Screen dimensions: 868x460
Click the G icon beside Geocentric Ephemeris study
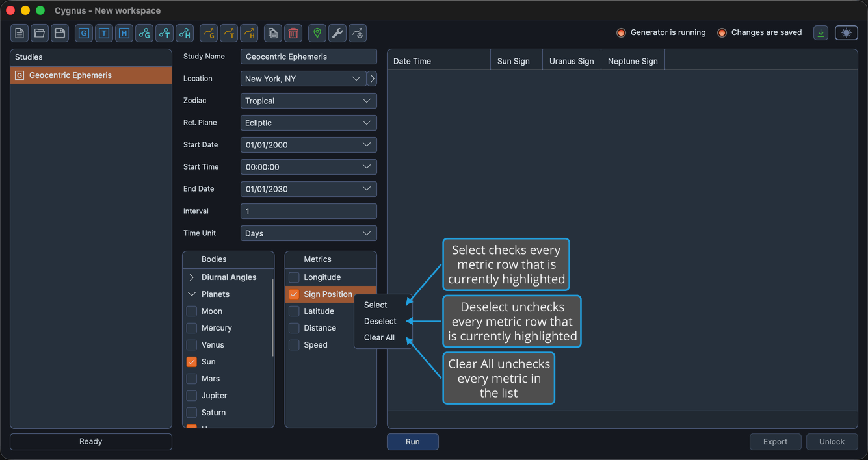(20, 75)
